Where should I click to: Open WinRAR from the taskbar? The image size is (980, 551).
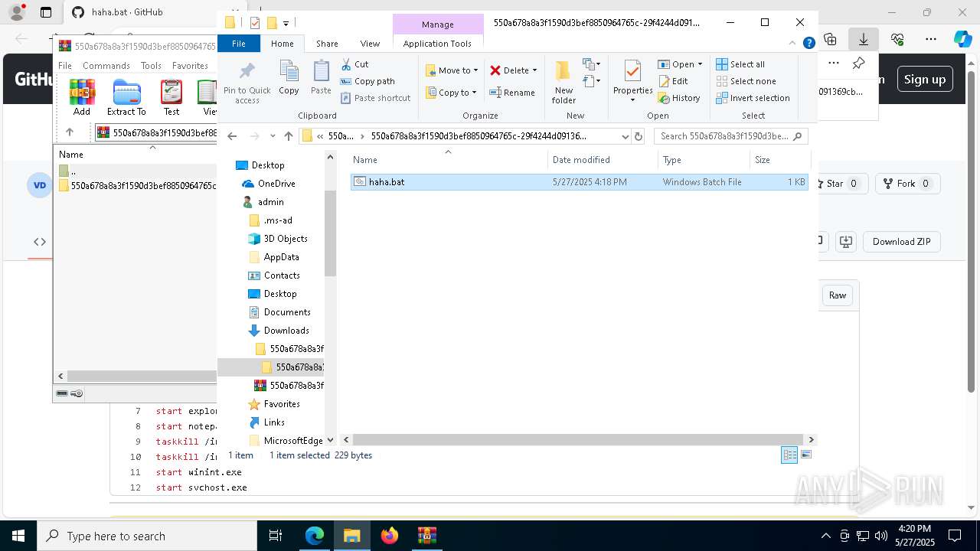[x=426, y=536]
